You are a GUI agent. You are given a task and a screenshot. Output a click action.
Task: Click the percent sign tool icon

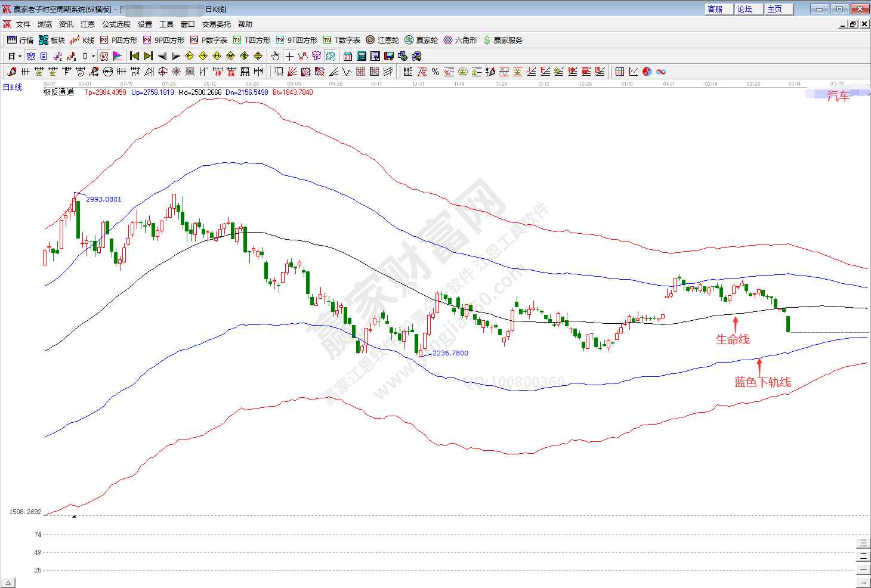[435, 72]
